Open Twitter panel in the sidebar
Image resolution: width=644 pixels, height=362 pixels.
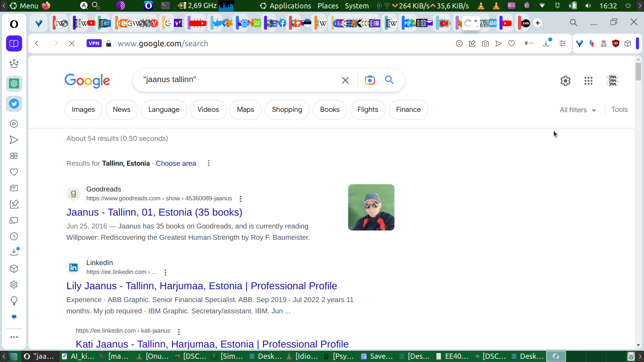click(x=14, y=104)
